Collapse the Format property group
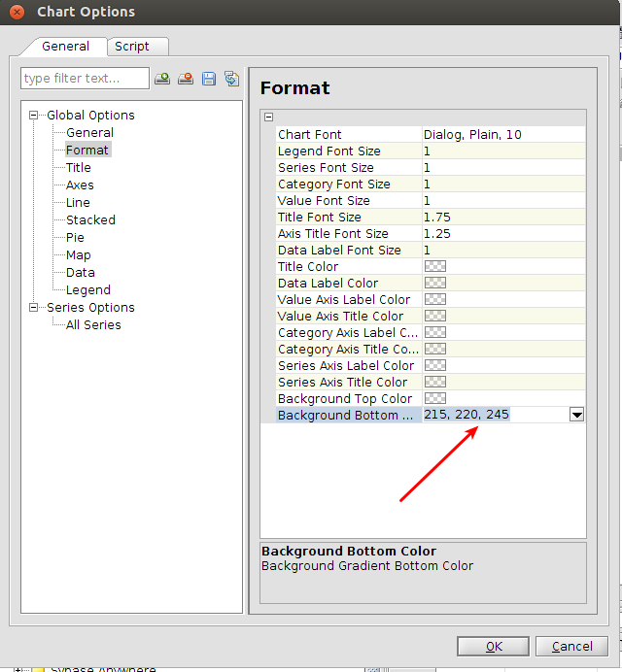Viewport: 622px width, 672px height. [x=268, y=117]
